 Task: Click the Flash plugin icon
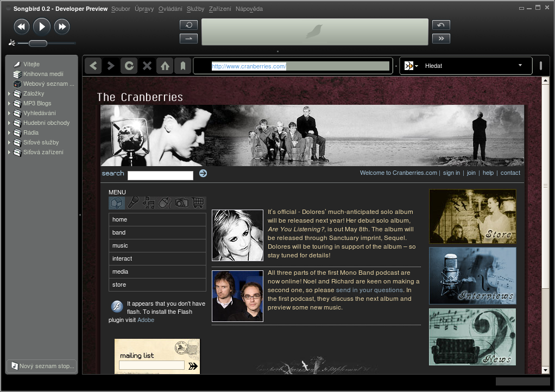coord(117,306)
